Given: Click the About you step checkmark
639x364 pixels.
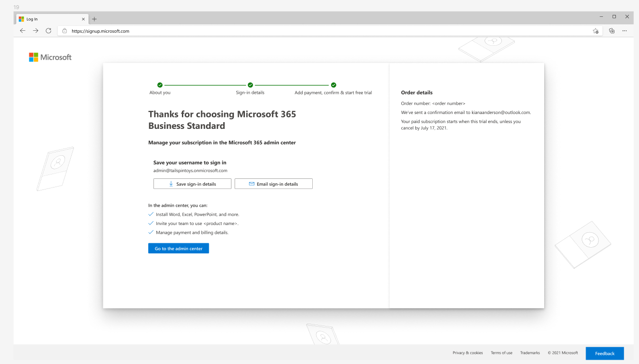Looking at the screenshot, I should click(x=160, y=85).
